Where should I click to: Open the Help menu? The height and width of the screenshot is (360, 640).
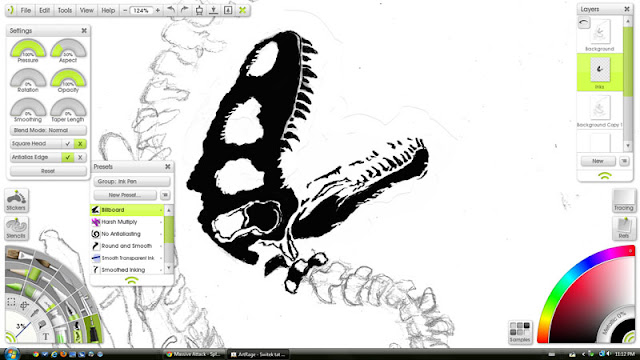tap(108, 11)
